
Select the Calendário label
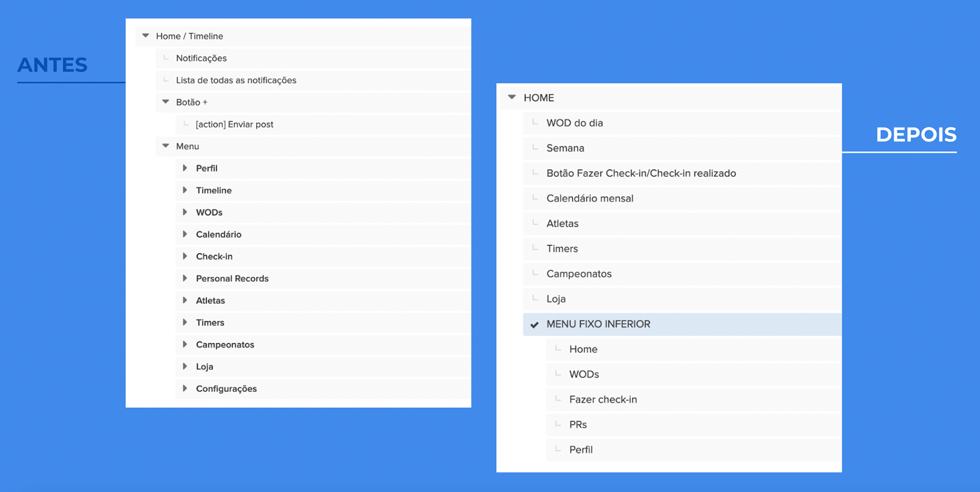click(x=218, y=234)
